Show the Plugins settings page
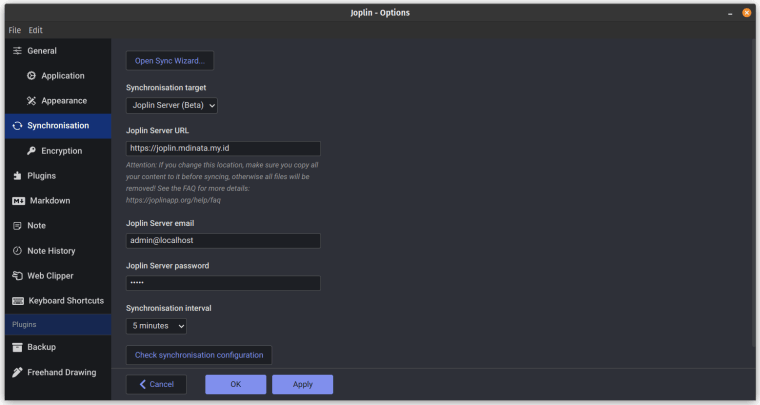Image resolution: width=760 pixels, height=405 pixels. pos(58,176)
